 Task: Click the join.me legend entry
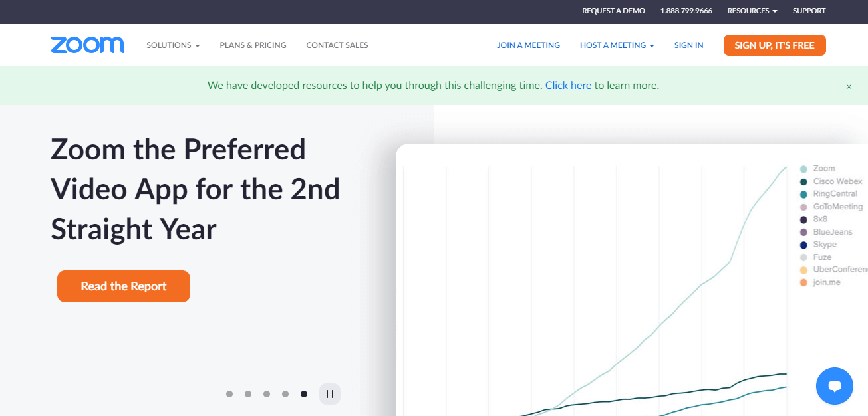tap(820, 282)
